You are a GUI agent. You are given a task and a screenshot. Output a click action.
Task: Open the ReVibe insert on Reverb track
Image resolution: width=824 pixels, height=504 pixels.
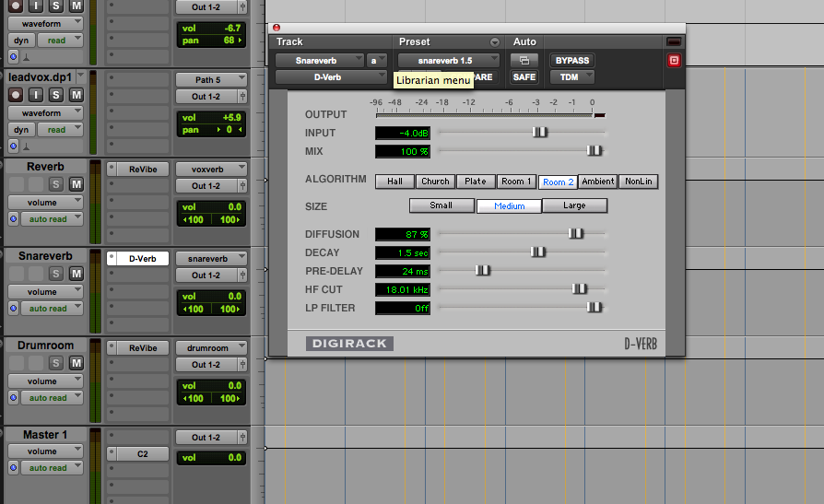coord(143,170)
